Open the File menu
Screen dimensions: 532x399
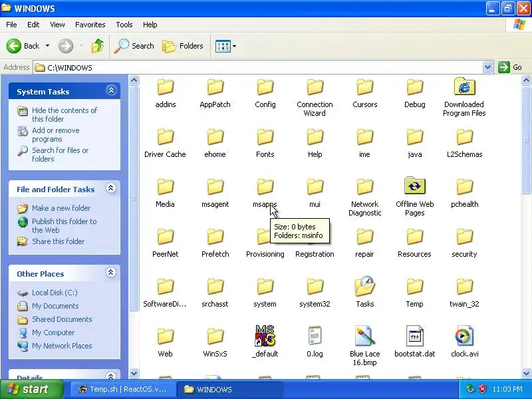(x=11, y=25)
